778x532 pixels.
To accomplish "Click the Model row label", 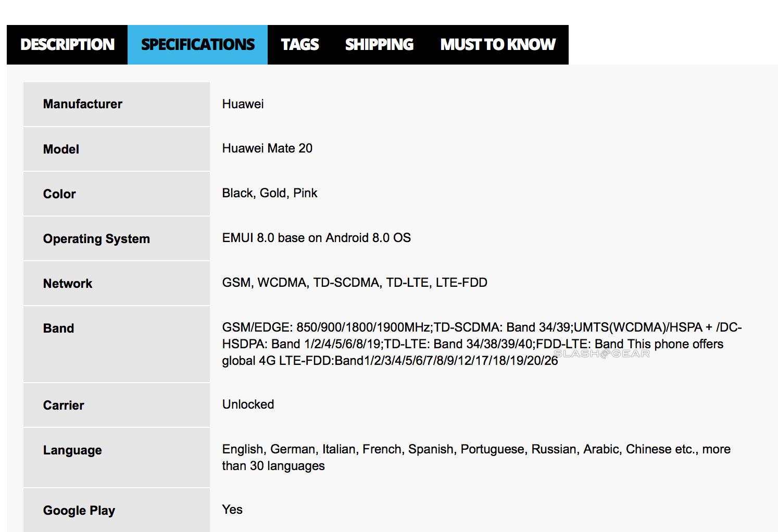I will 61,149.
